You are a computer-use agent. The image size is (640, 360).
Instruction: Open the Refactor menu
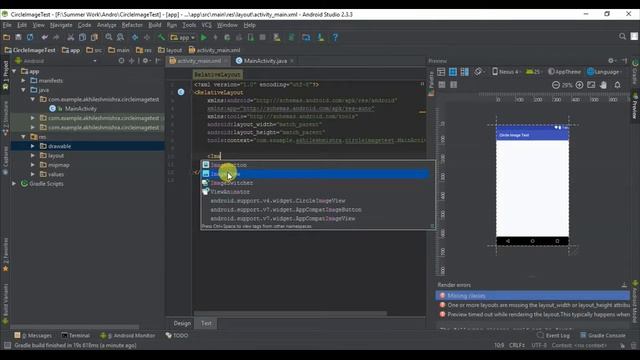[132, 25]
